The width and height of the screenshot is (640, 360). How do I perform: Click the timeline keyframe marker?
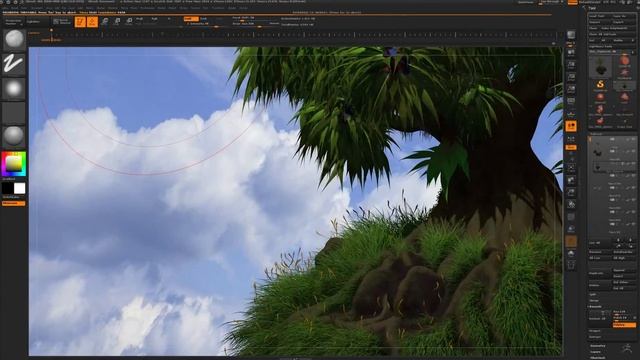click(51, 31)
